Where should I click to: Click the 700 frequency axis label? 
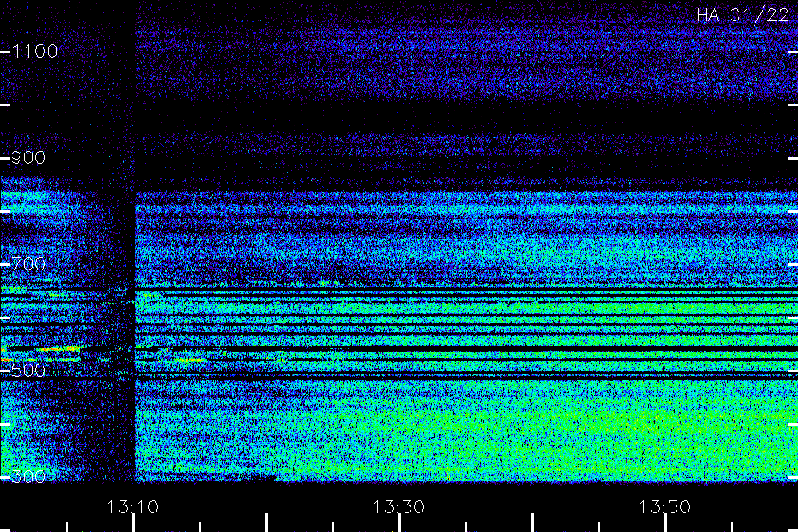pos(28,264)
